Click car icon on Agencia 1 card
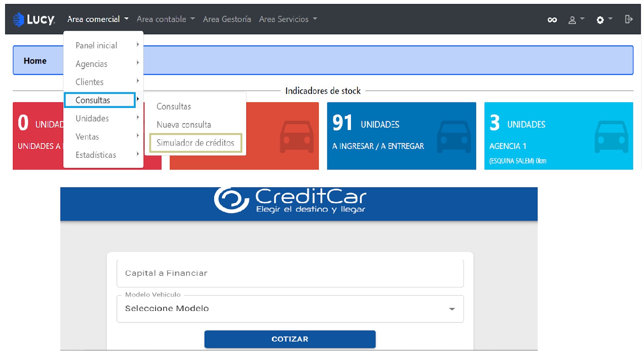 coord(611,137)
